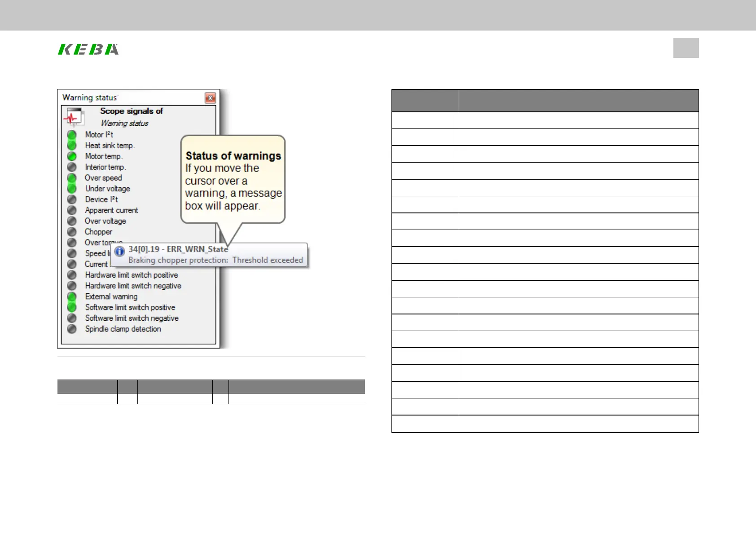Click the Motor temp. status indicator
This screenshot has height=535, width=756.
[72, 156]
